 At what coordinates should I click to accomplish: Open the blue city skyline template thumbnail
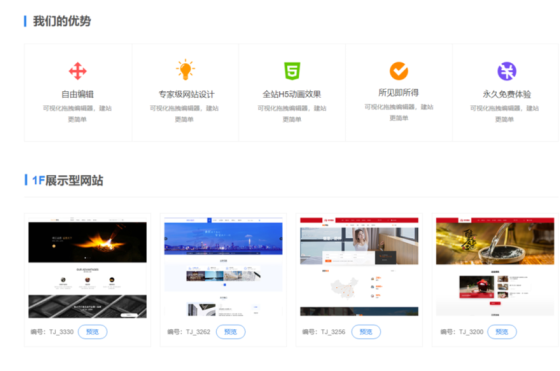pyautogui.click(x=223, y=267)
